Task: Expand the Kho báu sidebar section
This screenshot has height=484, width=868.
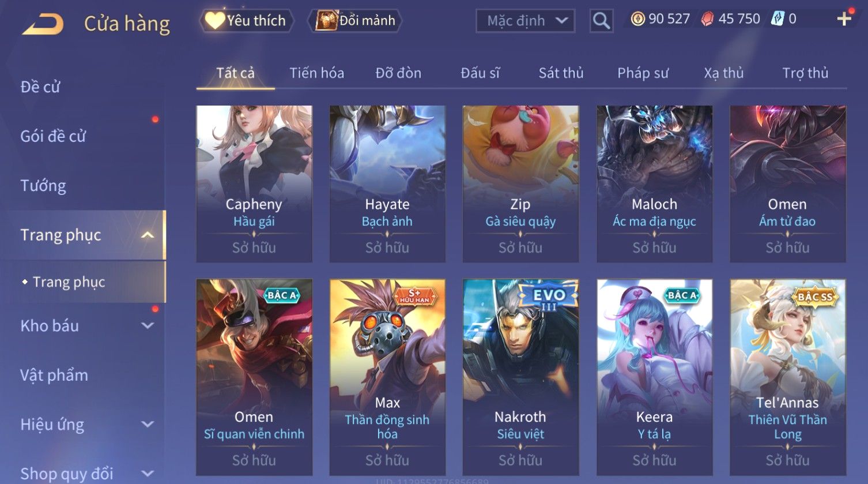Action: pos(148,325)
